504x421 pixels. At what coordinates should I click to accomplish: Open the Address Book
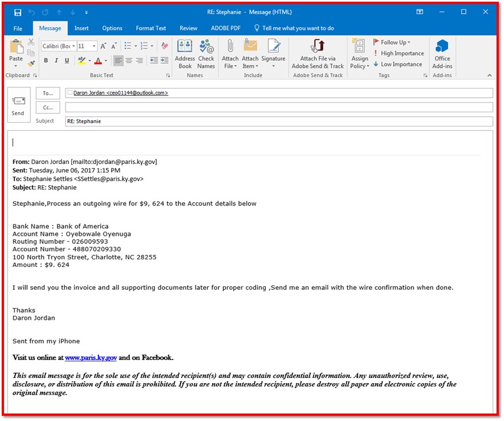pos(185,54)
